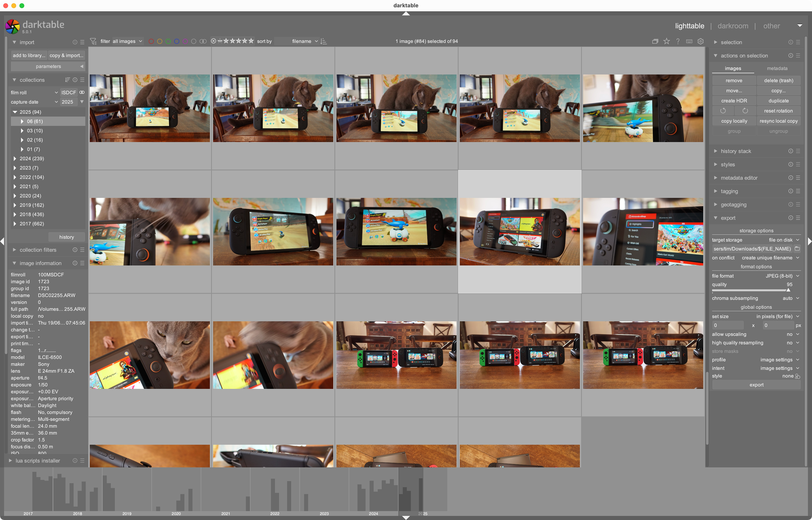Open the filter funnel icon
The image size is (812, 520).
(x=93, y=41)
